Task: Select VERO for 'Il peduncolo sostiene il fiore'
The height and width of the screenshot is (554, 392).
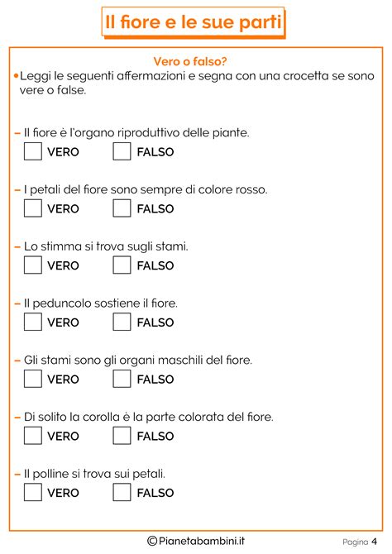Action: point(33,322)
